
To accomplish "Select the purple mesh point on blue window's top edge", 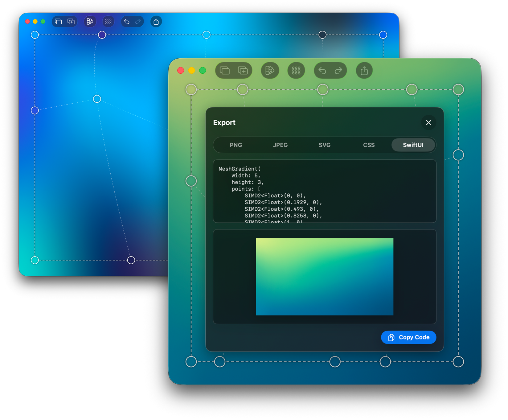I will tap(102, 35).
